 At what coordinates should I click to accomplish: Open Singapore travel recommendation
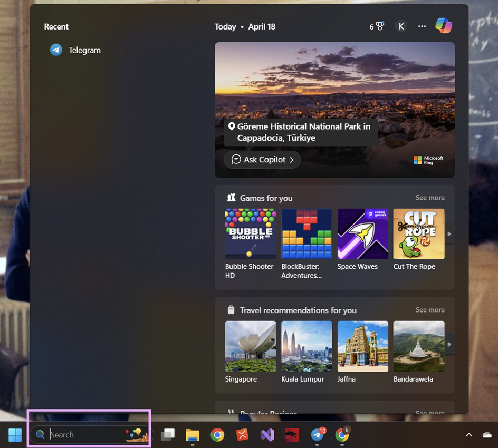(x=251, y=346)
